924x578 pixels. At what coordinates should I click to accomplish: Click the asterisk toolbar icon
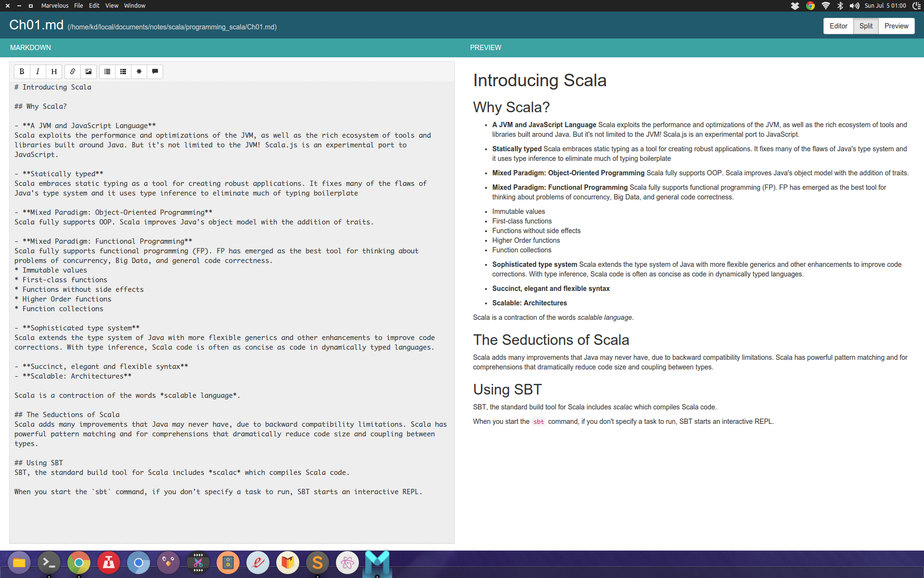[x=139, y=72]
